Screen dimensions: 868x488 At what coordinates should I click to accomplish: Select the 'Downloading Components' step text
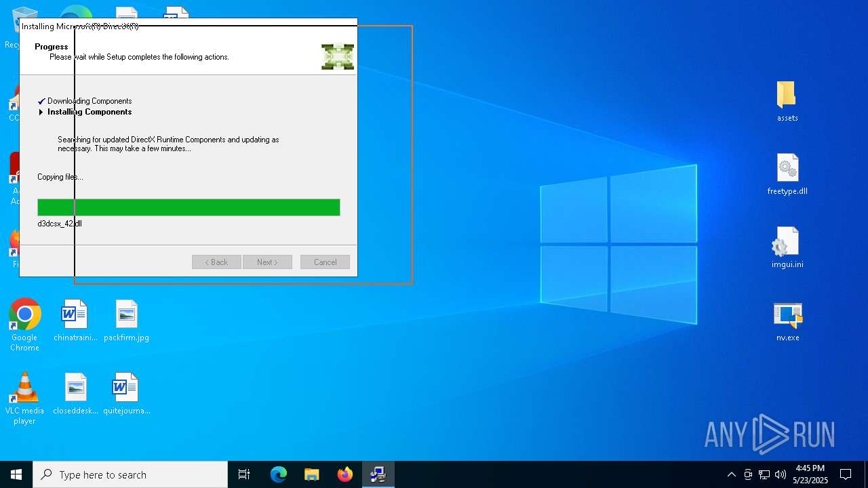pos(90,101)
